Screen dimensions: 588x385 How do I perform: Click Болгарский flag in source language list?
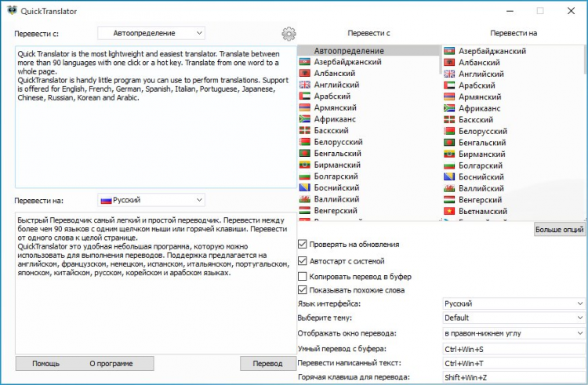304,176
